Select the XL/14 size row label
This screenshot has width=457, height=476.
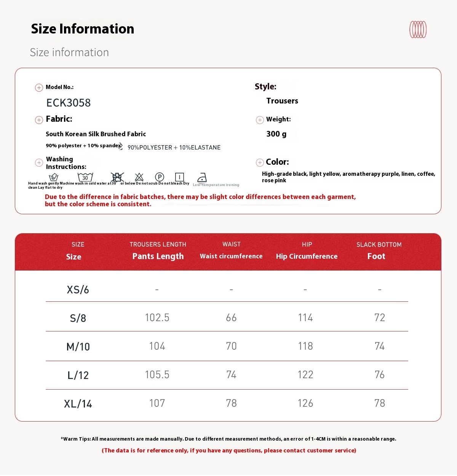coord(78,404)
